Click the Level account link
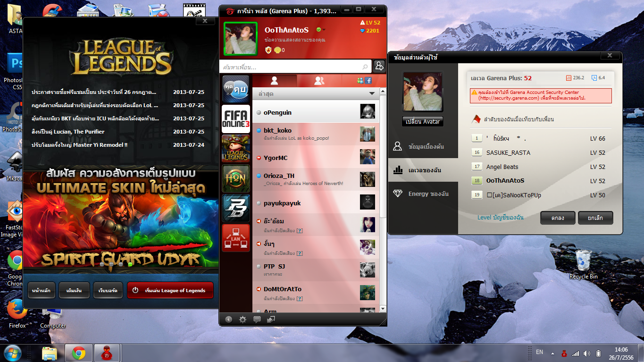Viewport: 644px width, 362px height. (x=501, y=218)
